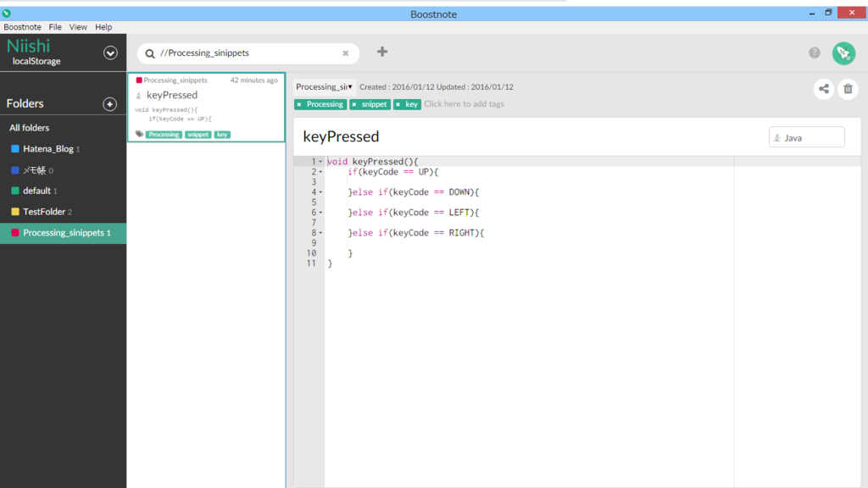Edit the keyPressed note title
Viewport: 868px width, 488px height.
pos(341,136)
